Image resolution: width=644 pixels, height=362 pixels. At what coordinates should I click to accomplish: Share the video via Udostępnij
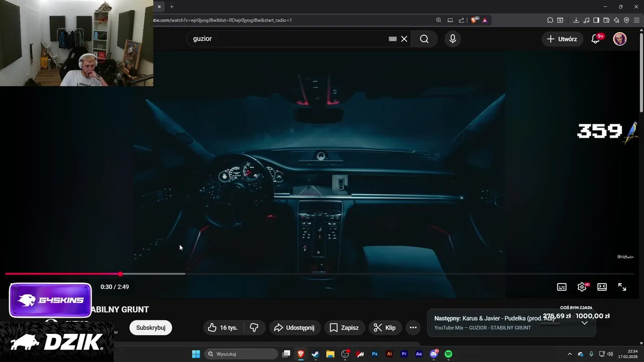[294, 327]
